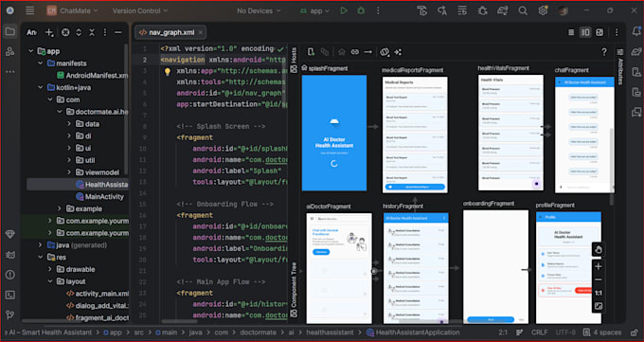
Task: Expand java (generated) folder
Action: point(40,245)
